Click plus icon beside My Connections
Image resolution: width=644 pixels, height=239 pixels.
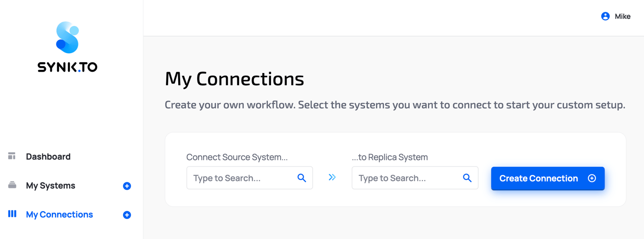(x=127, y=215)
